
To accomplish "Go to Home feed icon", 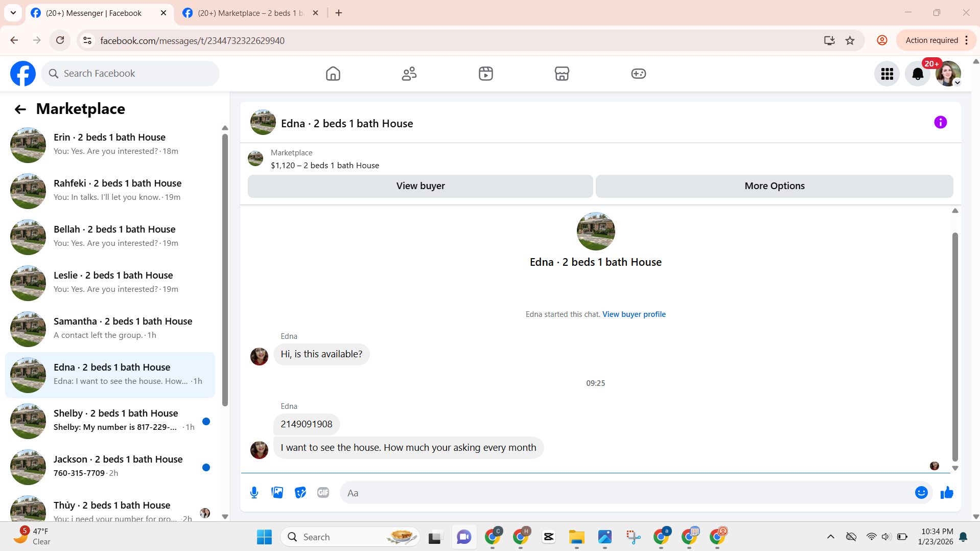I will pyautogui.click(x=333, y=74).
